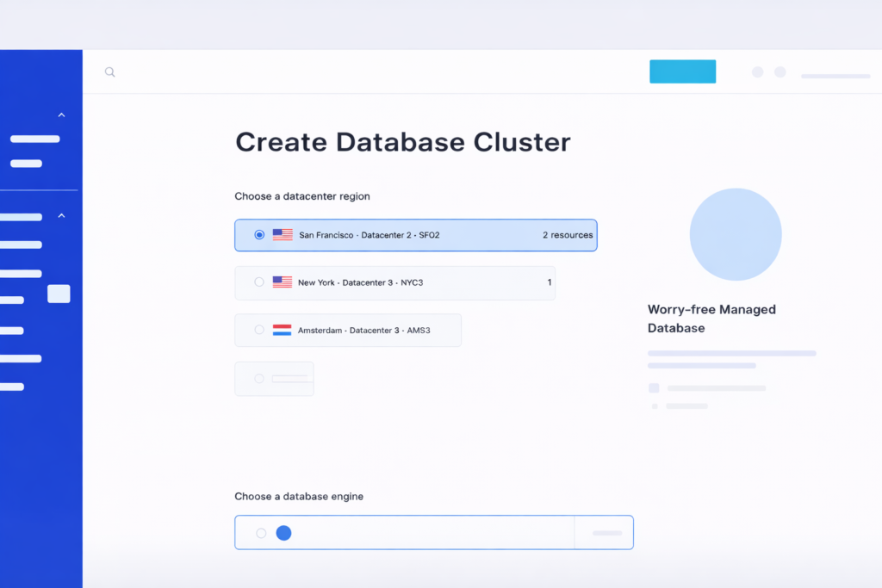Collapse the second sidebar section chevron
This screenshot has height=588, width=882.
click(x=61, y=215)
